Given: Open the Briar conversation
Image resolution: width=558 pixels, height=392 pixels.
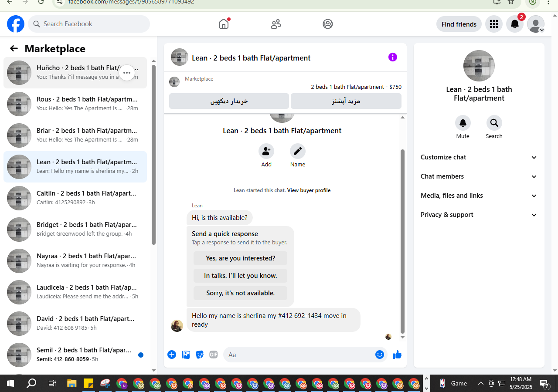Looking at the screenshot, I should [x=75, y=135].
